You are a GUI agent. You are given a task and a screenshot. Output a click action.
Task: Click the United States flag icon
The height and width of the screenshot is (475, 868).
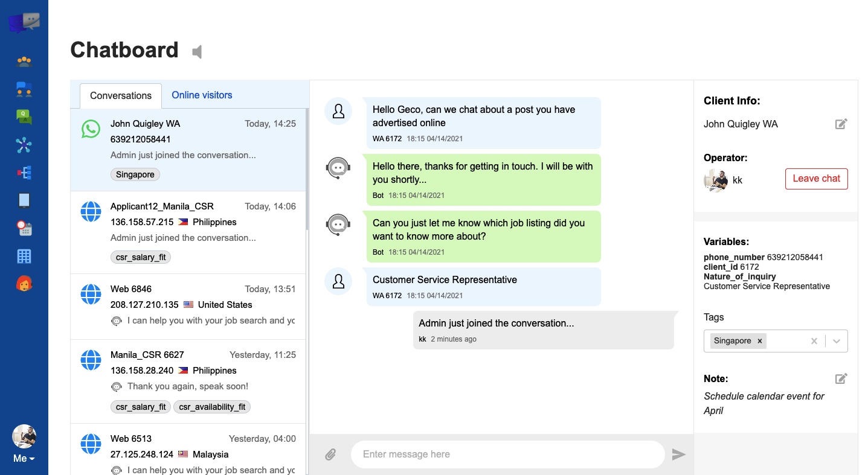coord(188,305)
